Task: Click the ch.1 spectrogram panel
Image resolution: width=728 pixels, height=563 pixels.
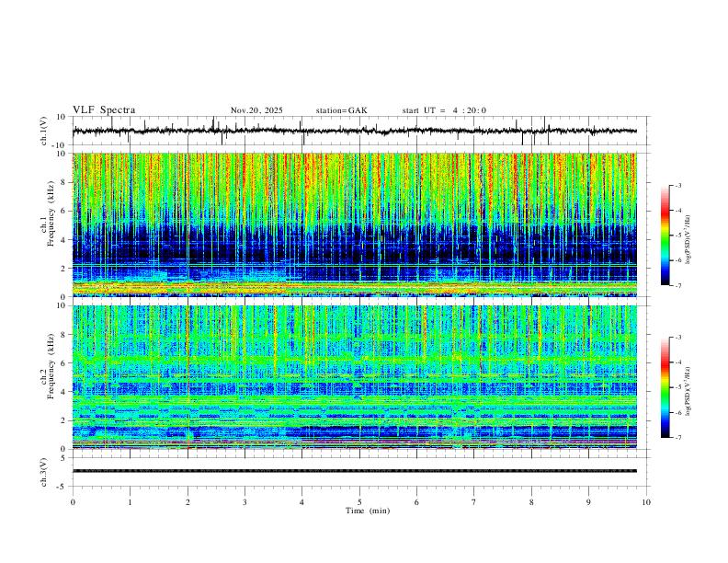Action: pyautogui.click(x=355, y=224)
